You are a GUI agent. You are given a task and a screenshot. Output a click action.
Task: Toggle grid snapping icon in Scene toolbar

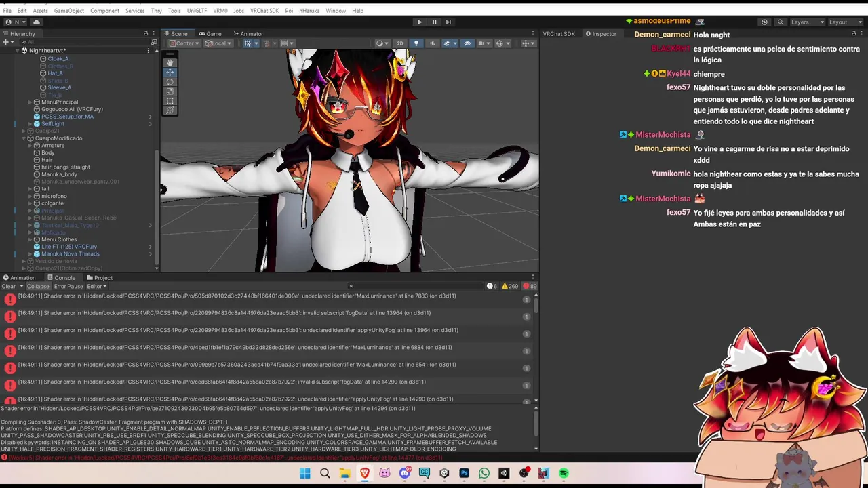tap(266, 43)
